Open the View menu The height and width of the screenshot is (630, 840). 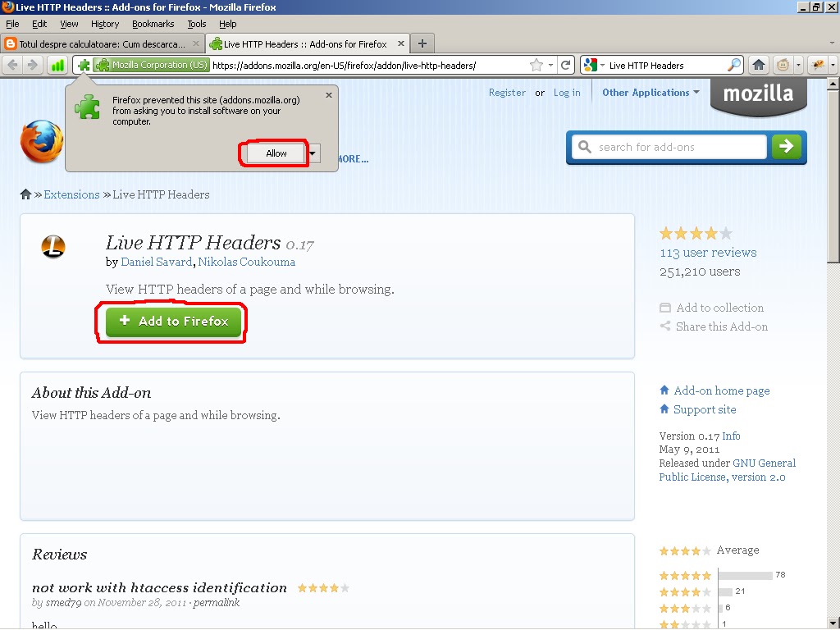click(x=69, y=24)
